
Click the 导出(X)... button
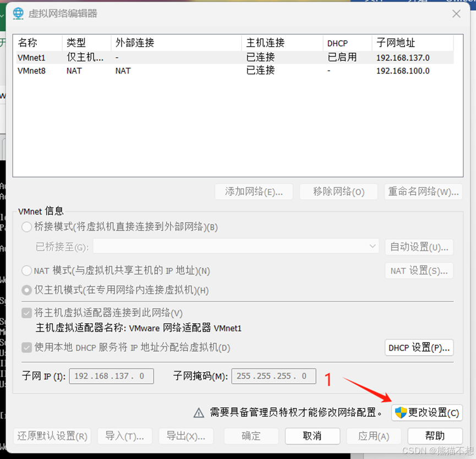186,436
